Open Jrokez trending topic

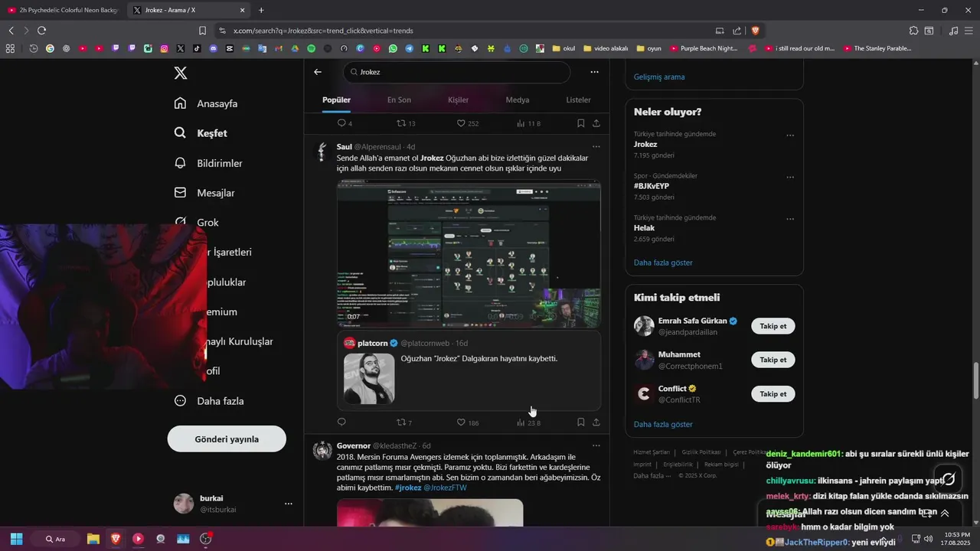pos(645,144)
